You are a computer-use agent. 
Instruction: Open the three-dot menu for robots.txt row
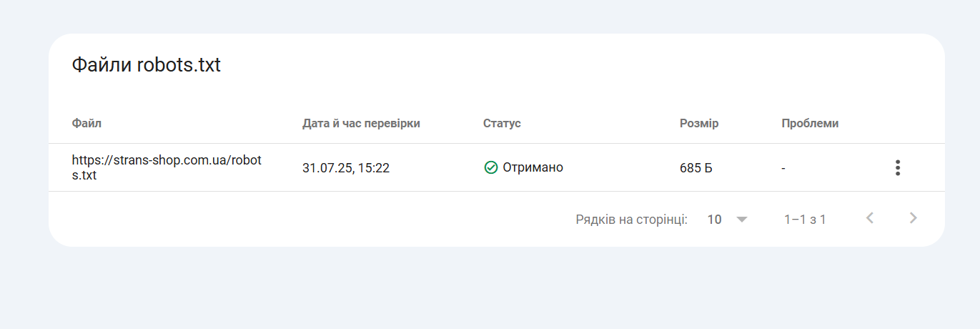click(x=898, y=168)
